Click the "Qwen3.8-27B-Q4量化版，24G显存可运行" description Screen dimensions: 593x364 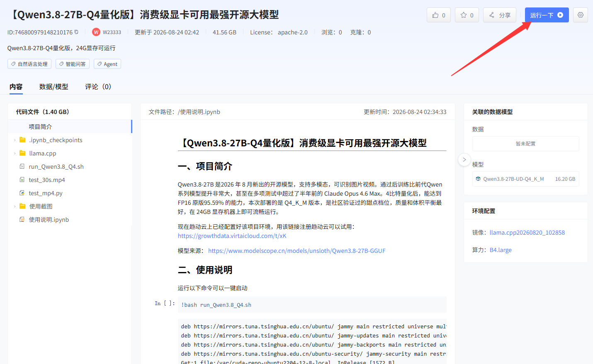[x=61, y=48]
